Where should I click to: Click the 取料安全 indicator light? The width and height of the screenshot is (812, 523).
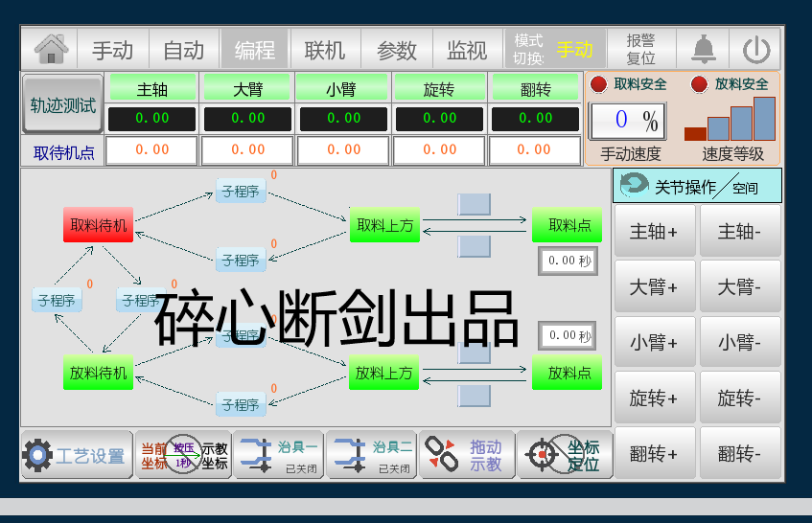pyautogui.click(x=599, y=84)
